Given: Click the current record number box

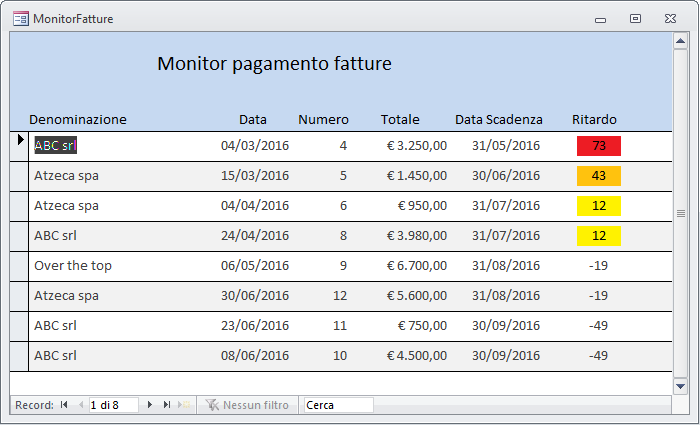Looking at the screenshot, I should (113, 405).
